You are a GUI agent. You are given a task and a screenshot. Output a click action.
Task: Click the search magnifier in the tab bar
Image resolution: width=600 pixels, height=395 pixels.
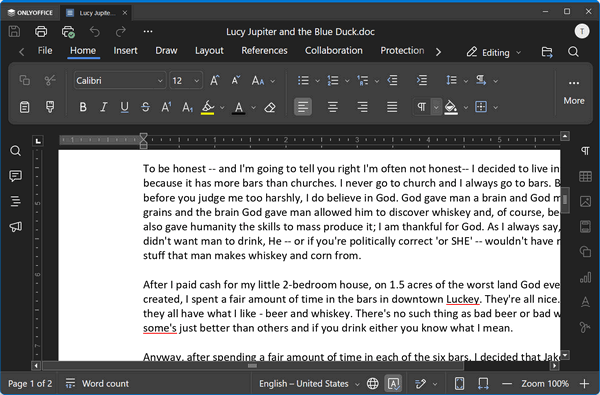[573, 52]
